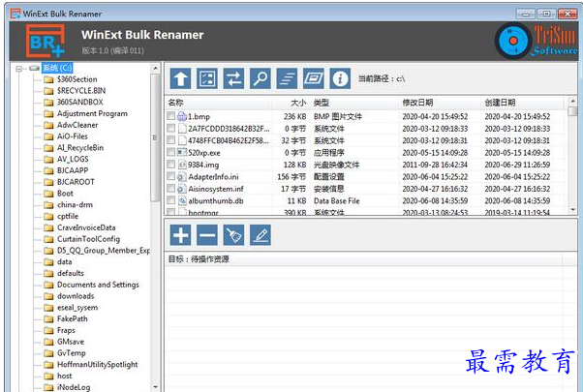The image size is (583, 392).
Task: Select the Fraps folder
Action: click(x=66, y=330)
